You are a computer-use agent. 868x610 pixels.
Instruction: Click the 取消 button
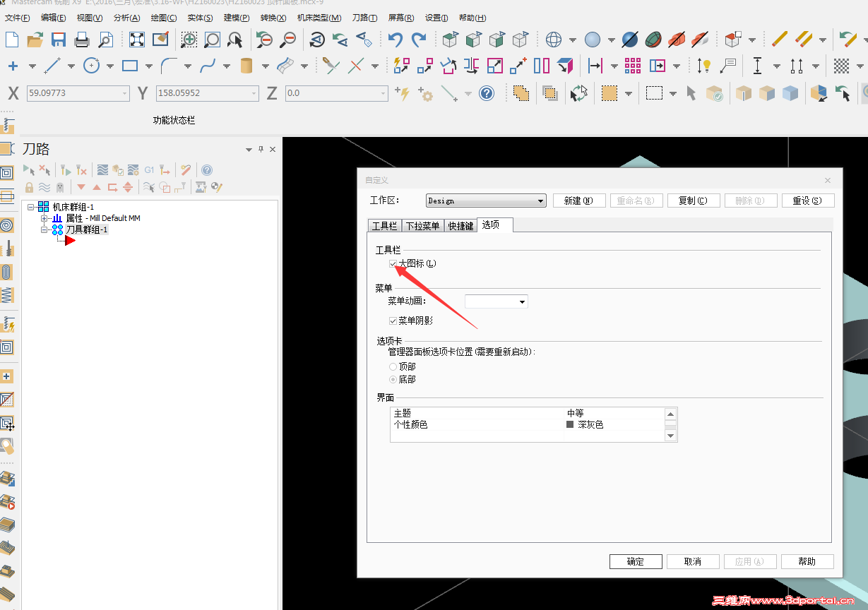coord(693,562)
